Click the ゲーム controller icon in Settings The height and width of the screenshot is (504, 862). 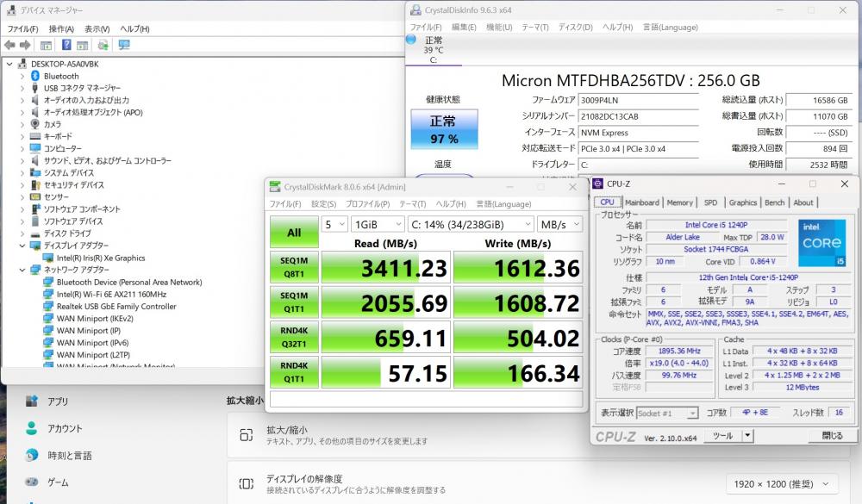coord(32,482)
